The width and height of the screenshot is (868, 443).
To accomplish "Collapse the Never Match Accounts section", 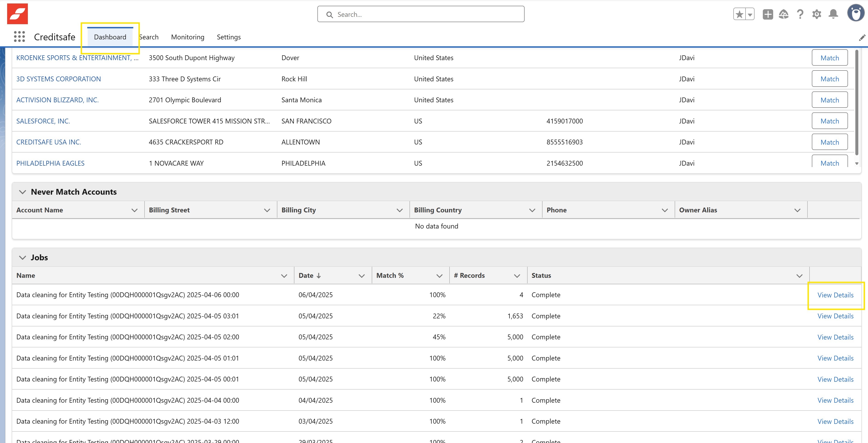I will click(23, 192).
